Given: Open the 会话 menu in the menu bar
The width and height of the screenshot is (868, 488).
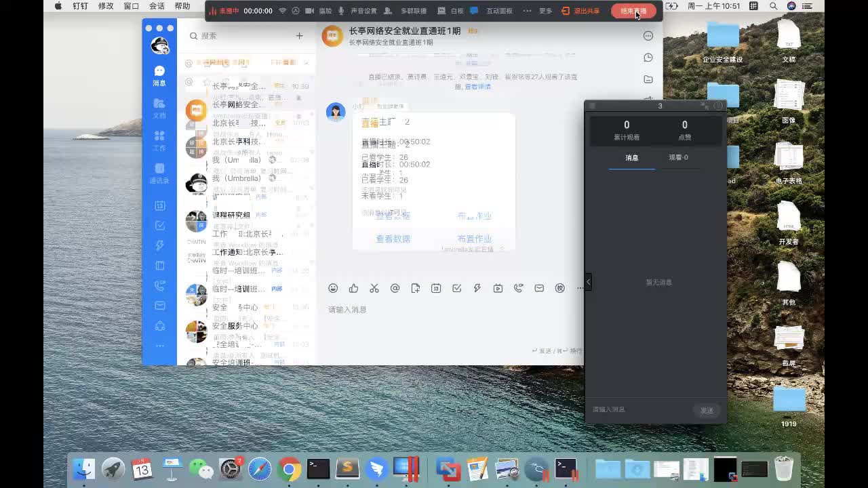Looking at the screenshot, I should click(x=157, y=6).
